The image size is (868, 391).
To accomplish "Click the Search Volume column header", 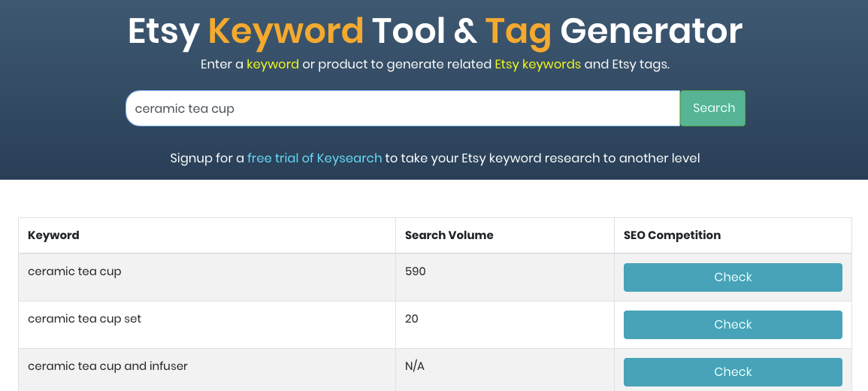I will [x=505, y=235].
